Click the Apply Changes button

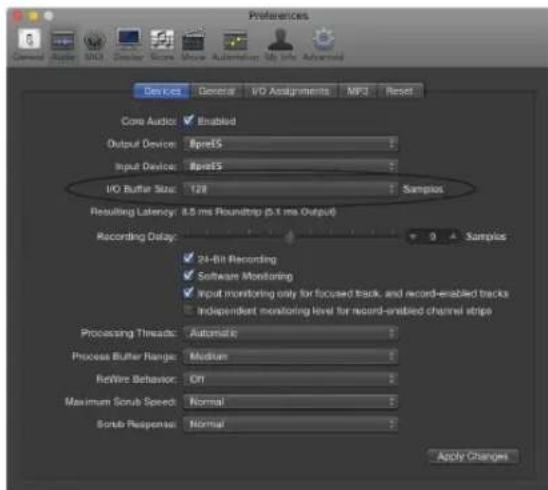[x=473, y=456]
